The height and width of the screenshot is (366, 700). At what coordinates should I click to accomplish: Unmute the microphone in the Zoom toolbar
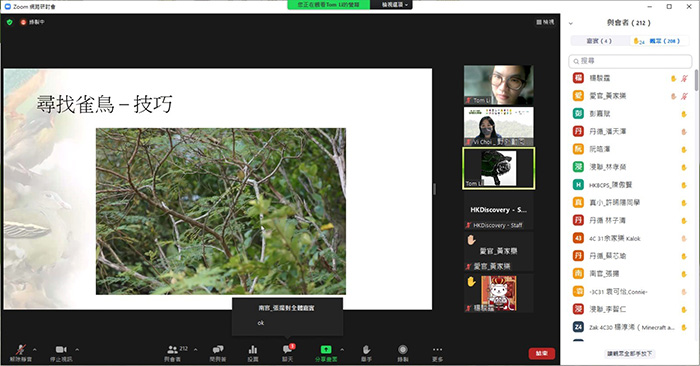(21, 352)
